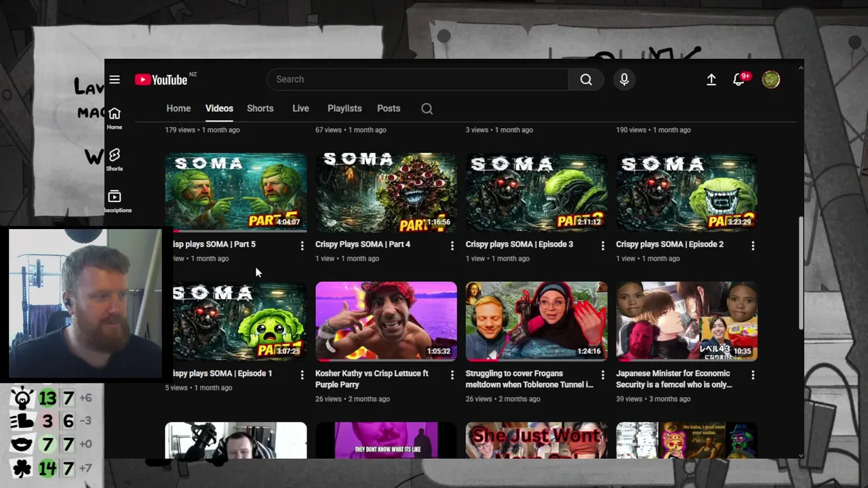Viewport: 868px width, 488px height.
Task: Open the notifications bell
Action: (739, 79)
